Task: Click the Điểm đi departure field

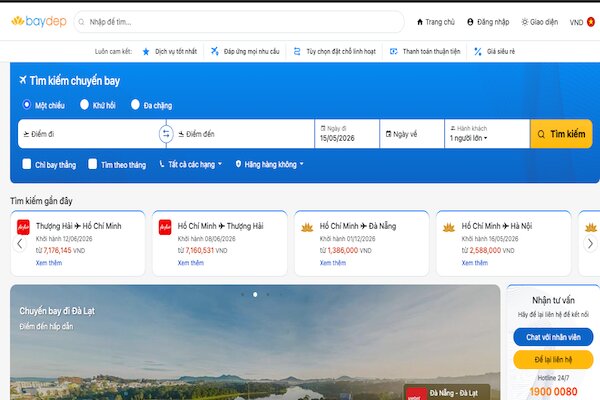Action: tap(90, 134)
